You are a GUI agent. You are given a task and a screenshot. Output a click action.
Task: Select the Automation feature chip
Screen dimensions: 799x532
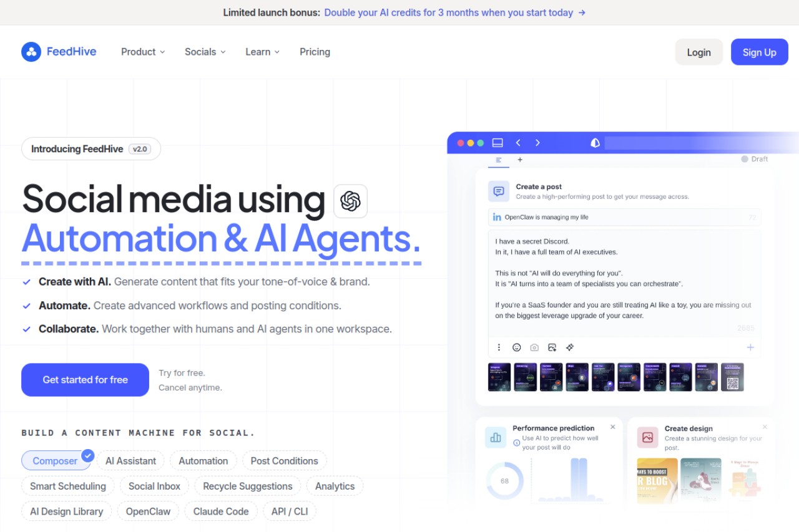[x=203, y=461]
